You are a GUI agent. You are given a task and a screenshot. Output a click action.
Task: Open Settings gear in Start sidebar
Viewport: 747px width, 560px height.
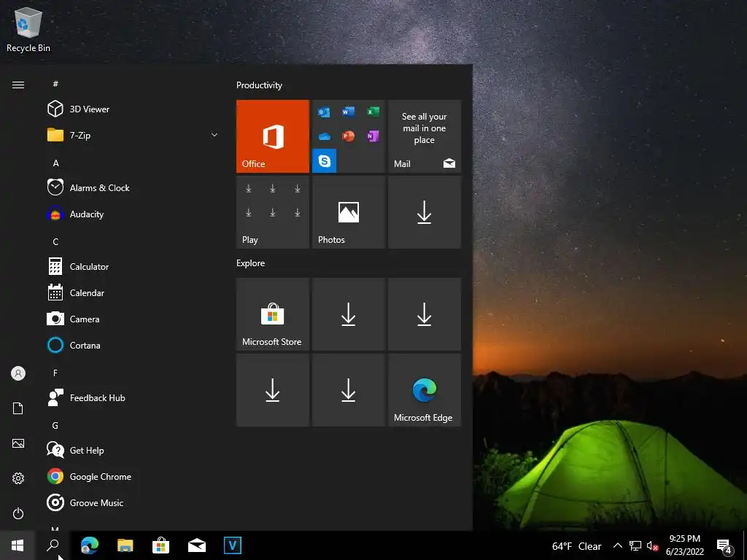coord(18,478)
